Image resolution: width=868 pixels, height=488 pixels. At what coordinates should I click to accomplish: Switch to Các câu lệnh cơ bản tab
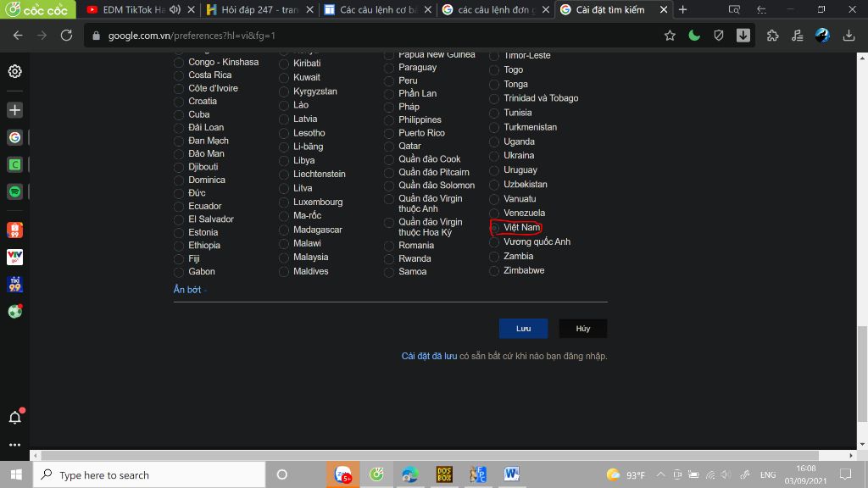click(x=378, y=9)
